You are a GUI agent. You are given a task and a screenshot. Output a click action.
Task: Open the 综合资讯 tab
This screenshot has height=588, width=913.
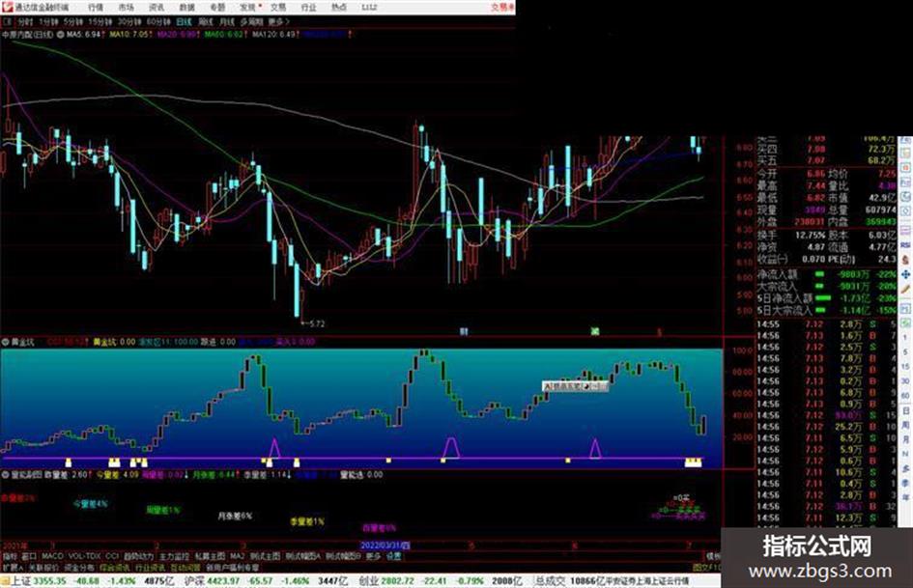coord(115,567)
